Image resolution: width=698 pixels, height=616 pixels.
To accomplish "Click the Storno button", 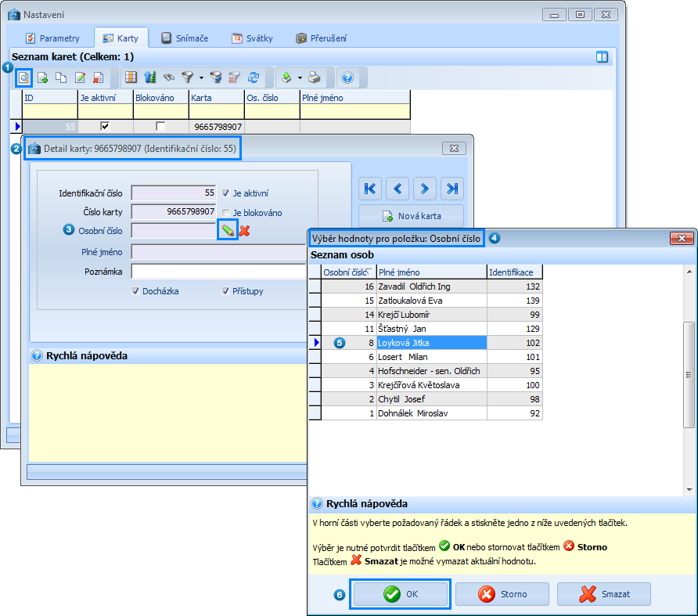I will (502, 594).
